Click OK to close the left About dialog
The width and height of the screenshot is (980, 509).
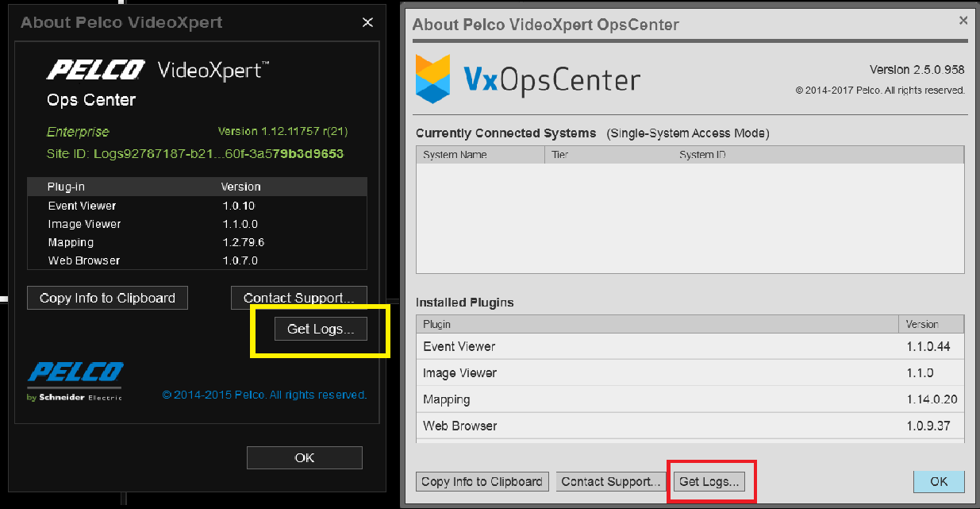click(304, 457)
